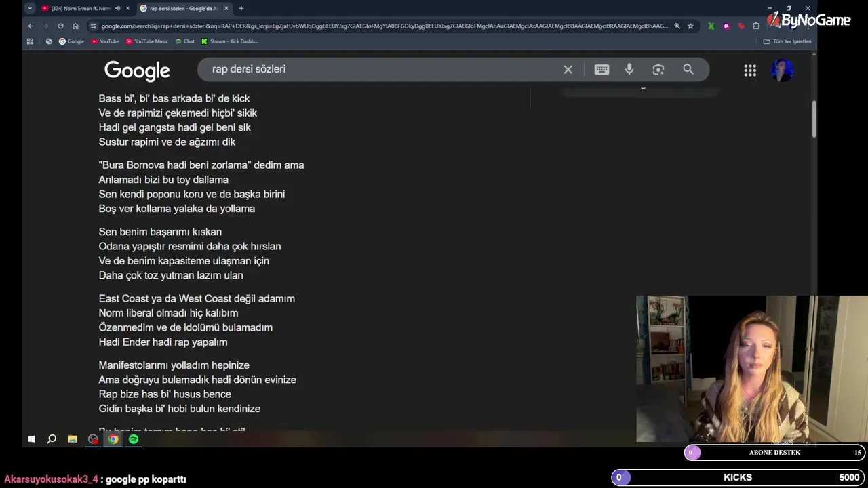Screen dimensions: 868x488
Task: Clear the Google search box with X
Action: pyautogui.click(x=568, y=69)
